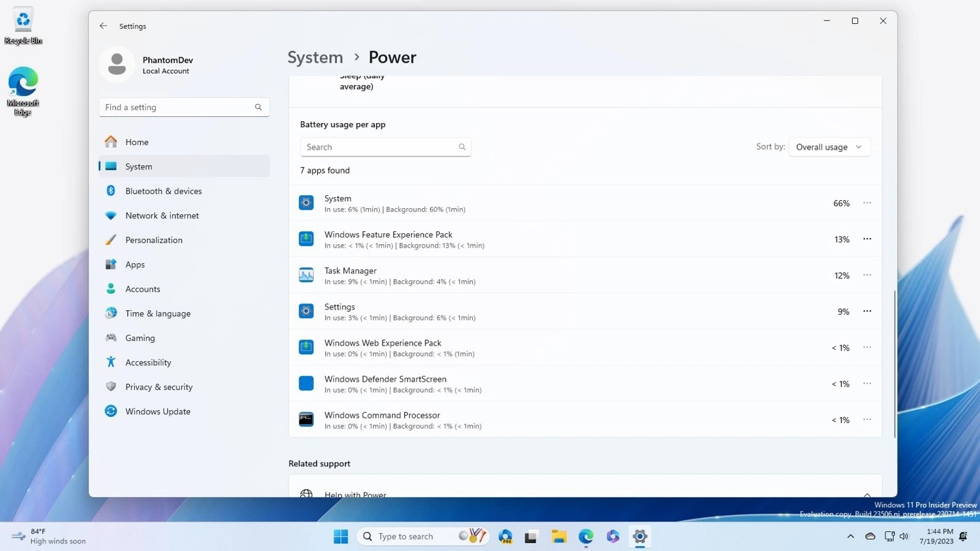Click the Network & internet icon
The width and height of the screenshot is (980, 551).
(111, 215)
